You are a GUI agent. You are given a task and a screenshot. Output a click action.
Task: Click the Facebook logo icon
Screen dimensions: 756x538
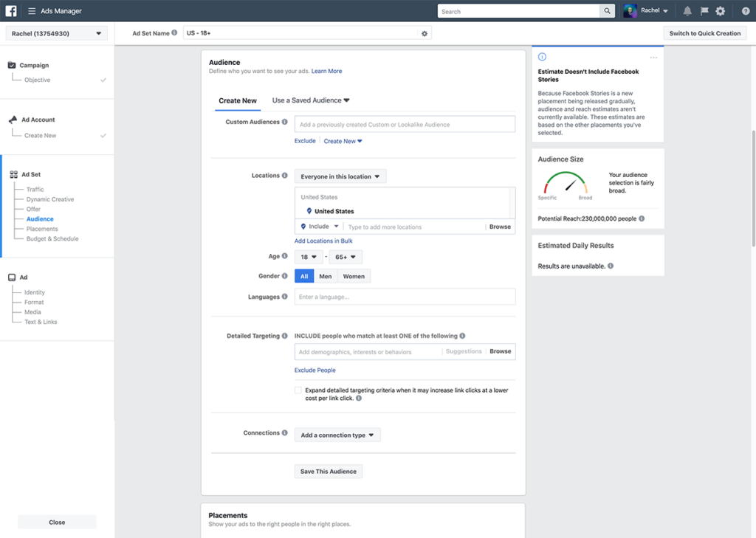11,11
